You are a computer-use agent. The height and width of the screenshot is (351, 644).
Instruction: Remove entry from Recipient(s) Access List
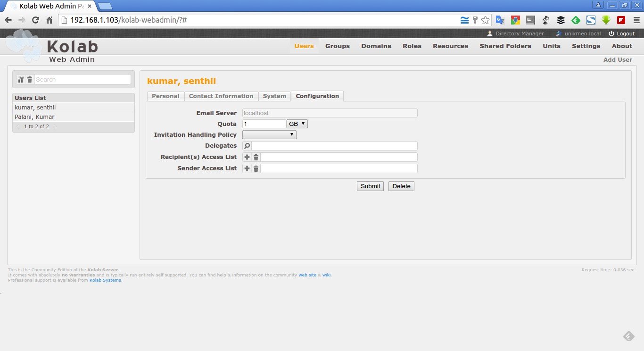click(x=256, y=157)
